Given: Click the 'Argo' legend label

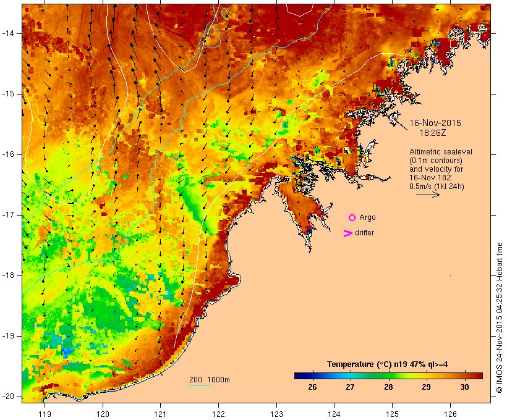Looking at the screenshot, I should pos(367,217).
